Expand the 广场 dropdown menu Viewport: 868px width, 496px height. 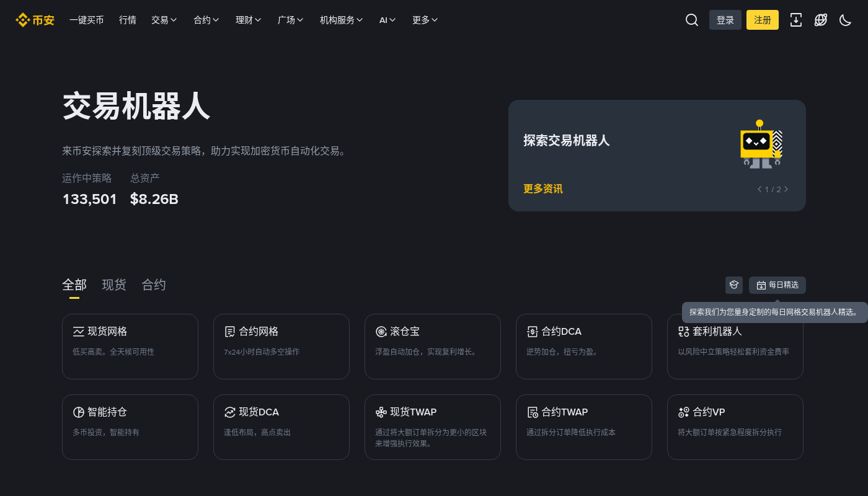[x=291, y=20]
